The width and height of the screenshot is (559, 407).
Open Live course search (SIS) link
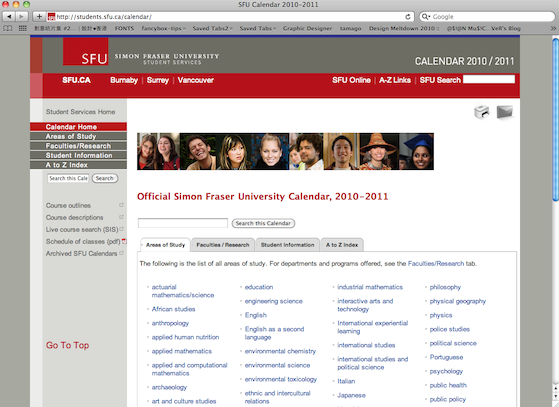pyautogui.click(x=82, y=230)
